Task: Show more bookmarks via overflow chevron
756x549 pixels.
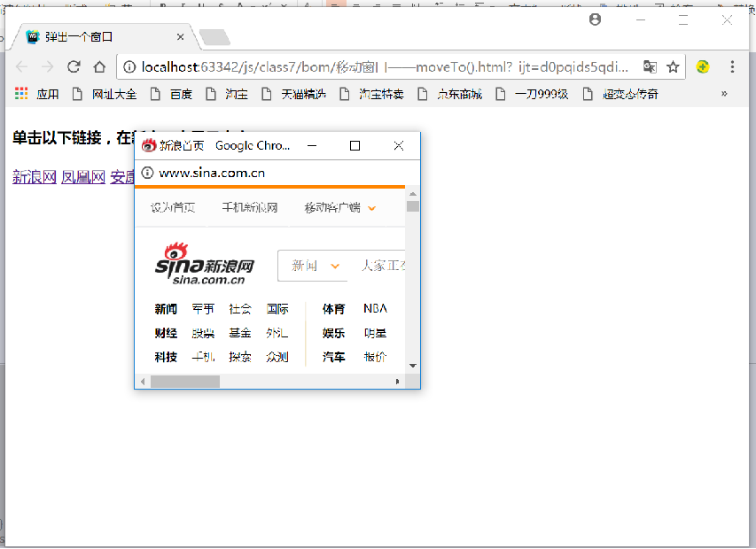Action: [x=724, y=94]
